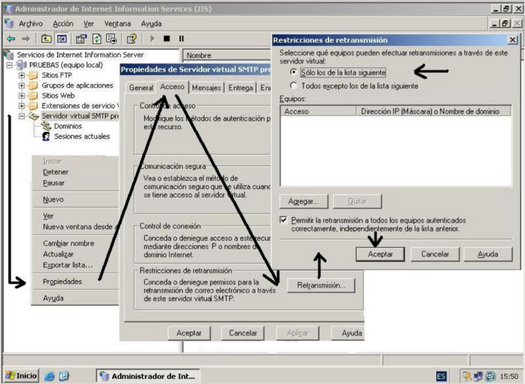Click the Dominios node icon
This screenshot has height=384, width=525.
click(46, 126)
